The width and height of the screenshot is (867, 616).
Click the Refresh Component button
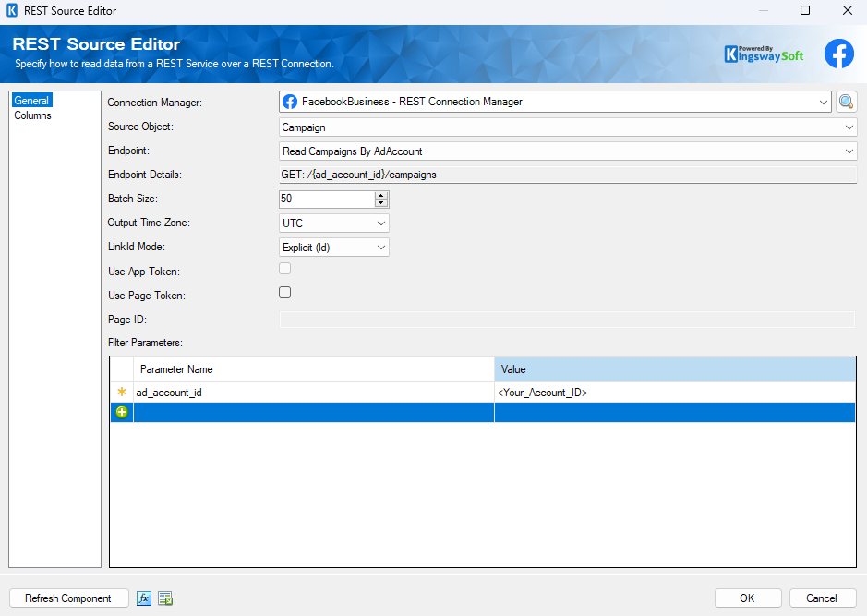(x=68, y=598)
